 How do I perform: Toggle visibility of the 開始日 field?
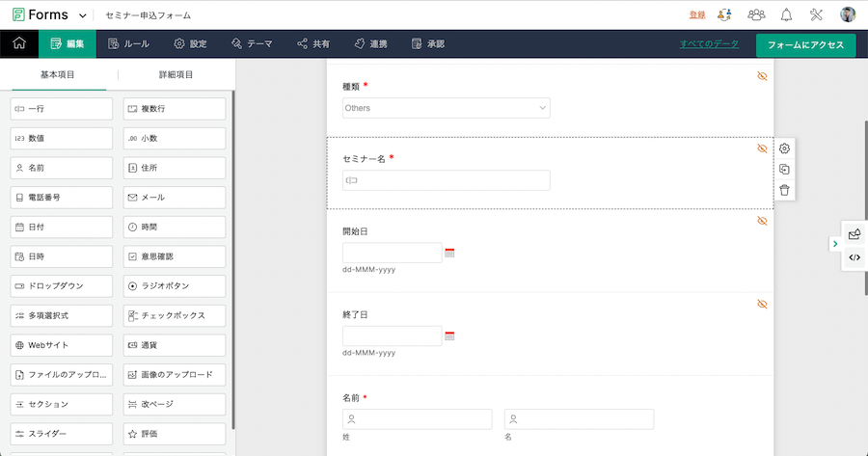coord(762,221)
